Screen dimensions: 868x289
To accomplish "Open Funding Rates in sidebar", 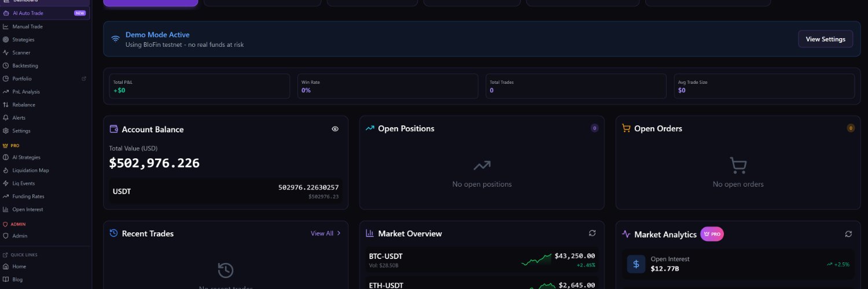I will pos(28,197).
